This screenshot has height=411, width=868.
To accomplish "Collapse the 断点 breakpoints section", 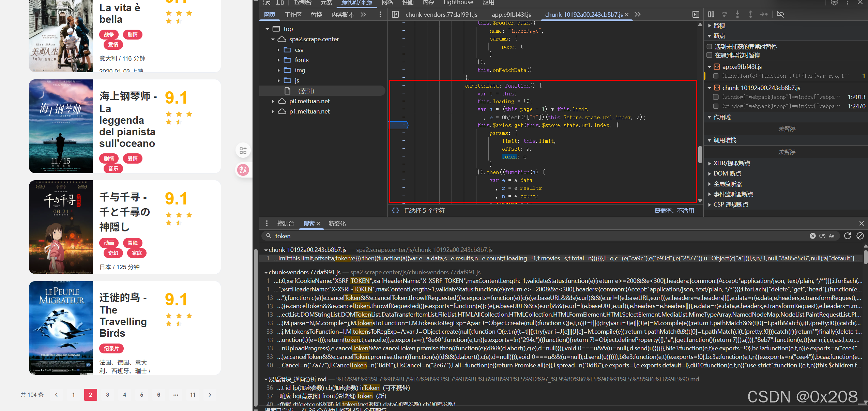I will [710, 36].
